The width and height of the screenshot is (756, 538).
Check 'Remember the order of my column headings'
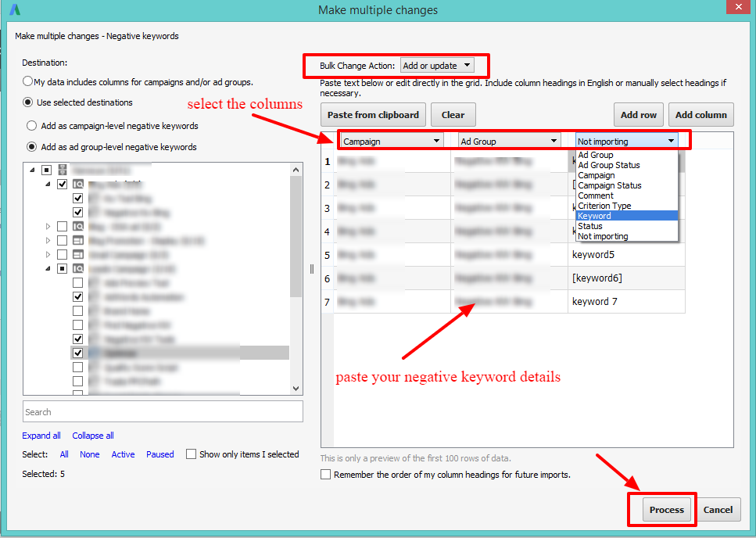(325, 475)
